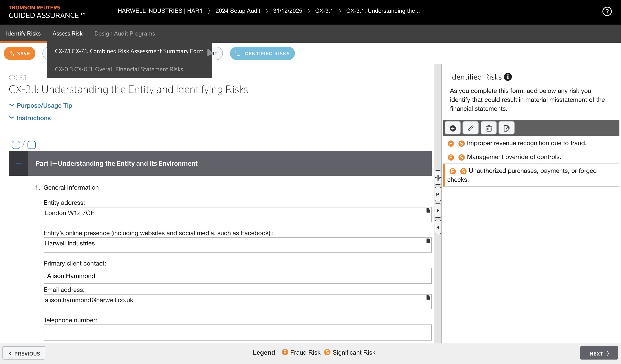Open help with the question mark icon
This screenshot has height=364, width=621.
point(607,11)
